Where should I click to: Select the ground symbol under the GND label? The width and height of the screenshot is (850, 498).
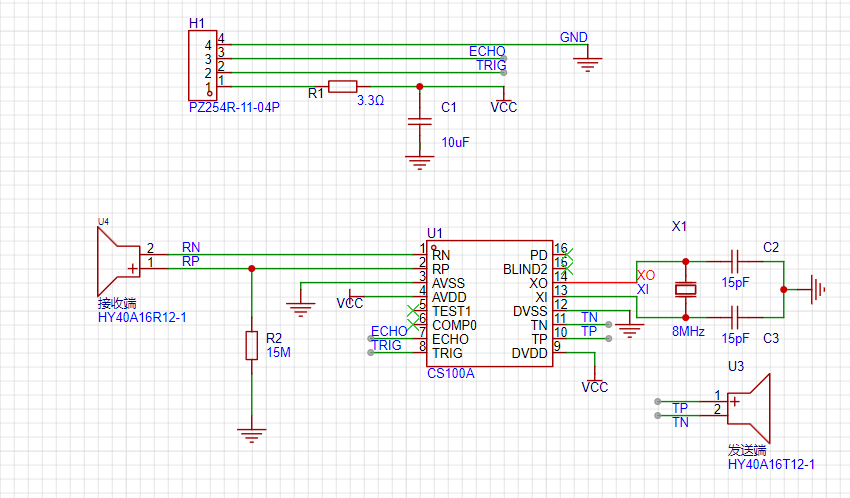pos(588,65)
